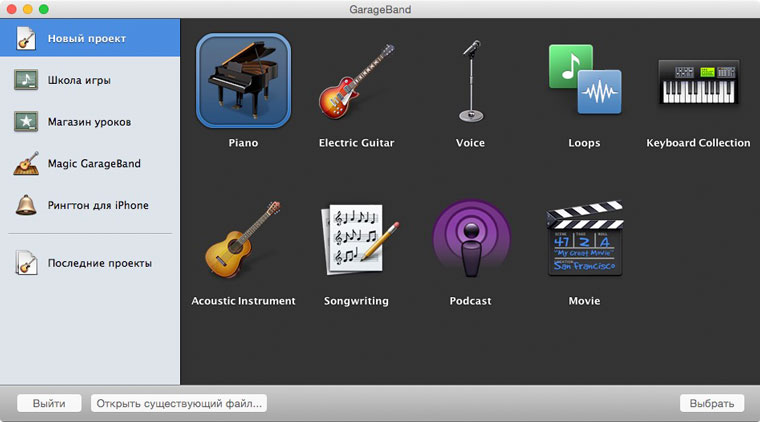Click the Выбрать button

pyautogui.click(x=712, y=403)
